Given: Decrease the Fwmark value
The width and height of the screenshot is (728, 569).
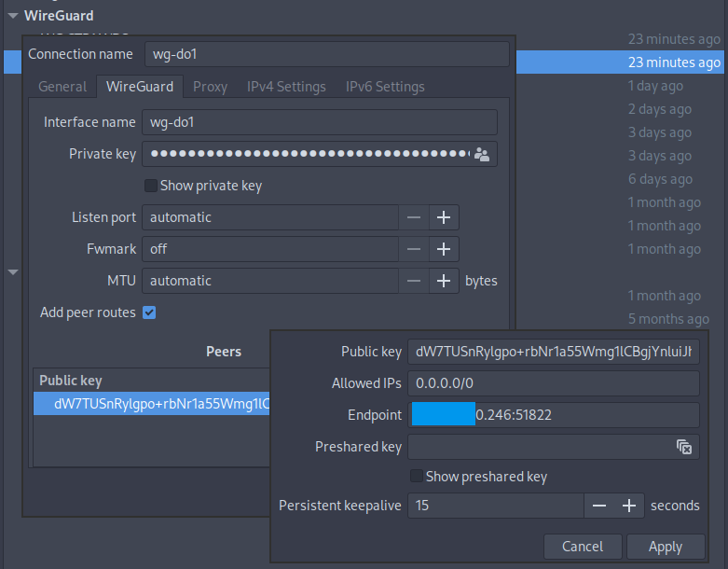Looking at the screenshot, I should point(414,249).
